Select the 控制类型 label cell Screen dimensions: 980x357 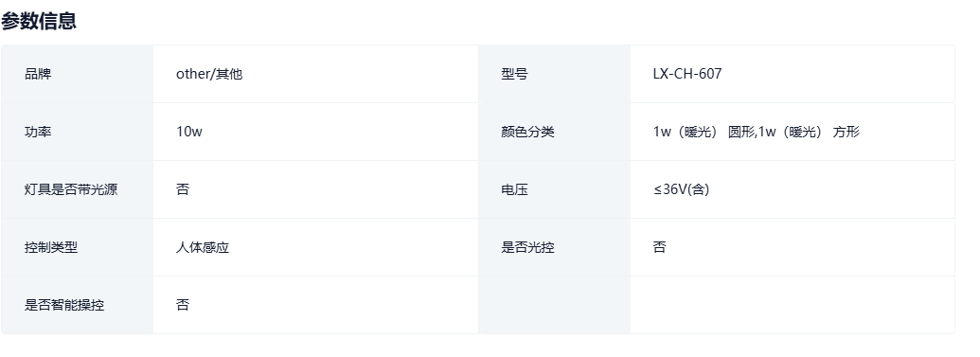[77, 247]
